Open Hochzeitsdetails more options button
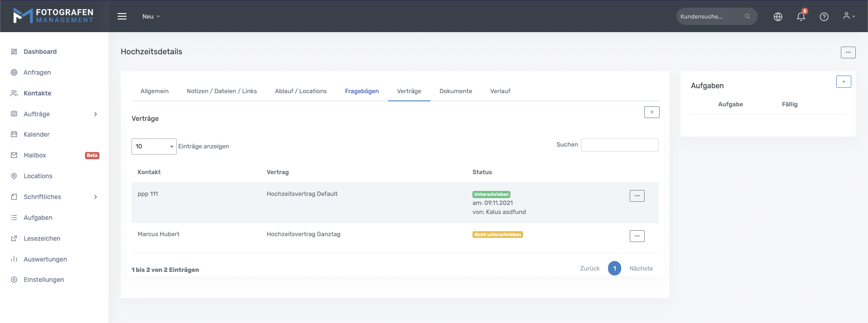The height and width of the screenshot is (323, 868). click(x=848, y=52)
